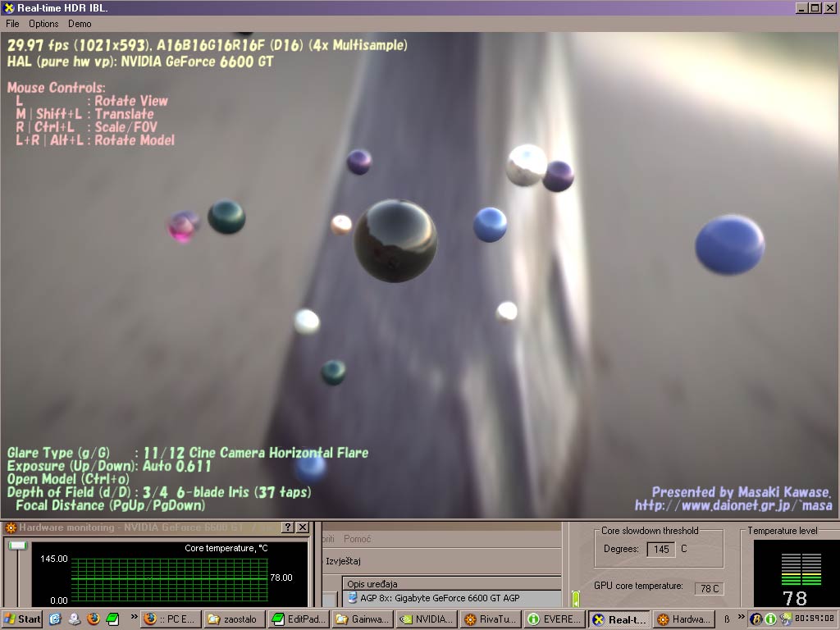
Task: Click the Hardware monitoring window's gear icon
Action: pos(10,527)
